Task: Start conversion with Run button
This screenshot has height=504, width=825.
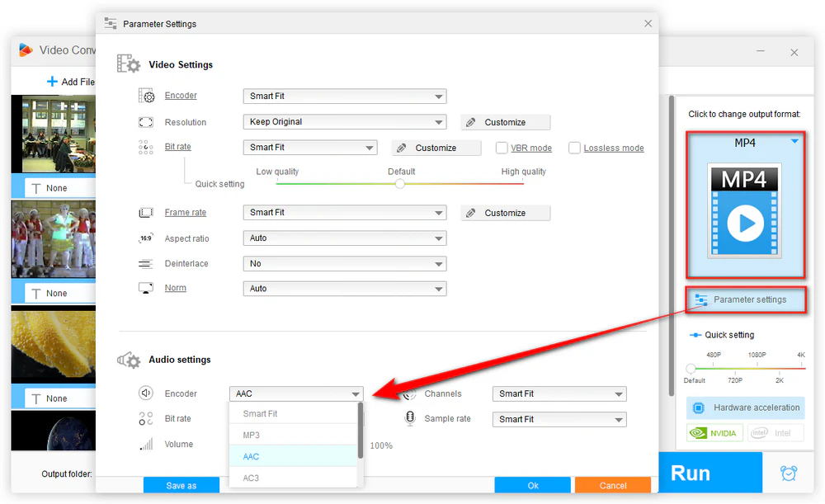Action: 710,473
